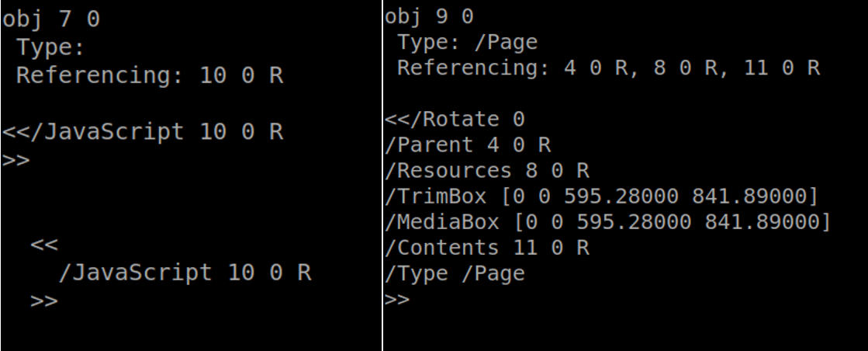This screenshot has height=351, width=868.
Task: Click '<</JavaScript 10 0 R' raw line
Action: (143, 132)
